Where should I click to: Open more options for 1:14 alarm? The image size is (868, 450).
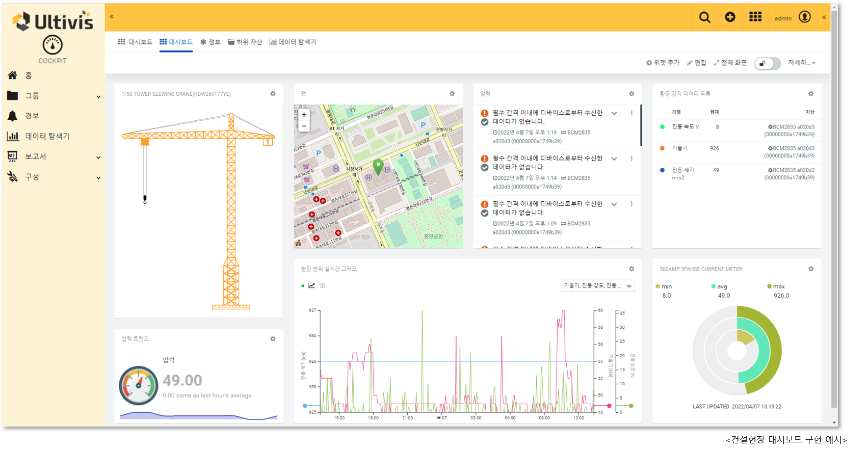click(x=632, y=158)
